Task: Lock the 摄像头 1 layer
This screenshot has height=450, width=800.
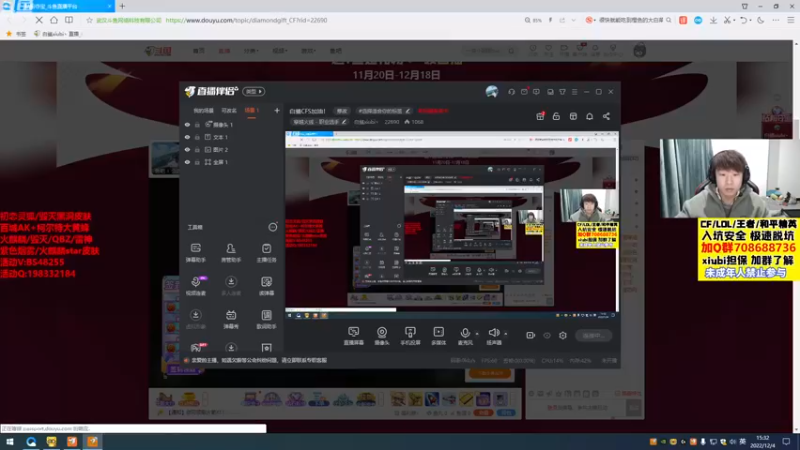Action: (x=197, y=124)
